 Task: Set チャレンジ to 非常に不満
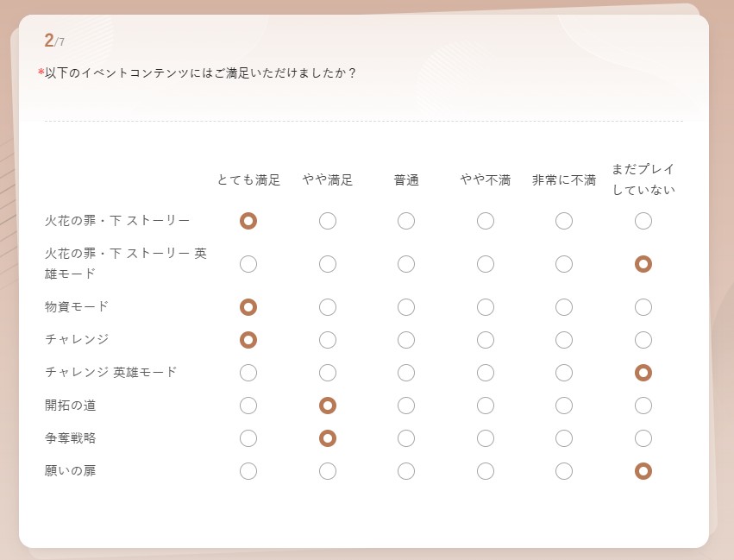click(x=564, y=339)
